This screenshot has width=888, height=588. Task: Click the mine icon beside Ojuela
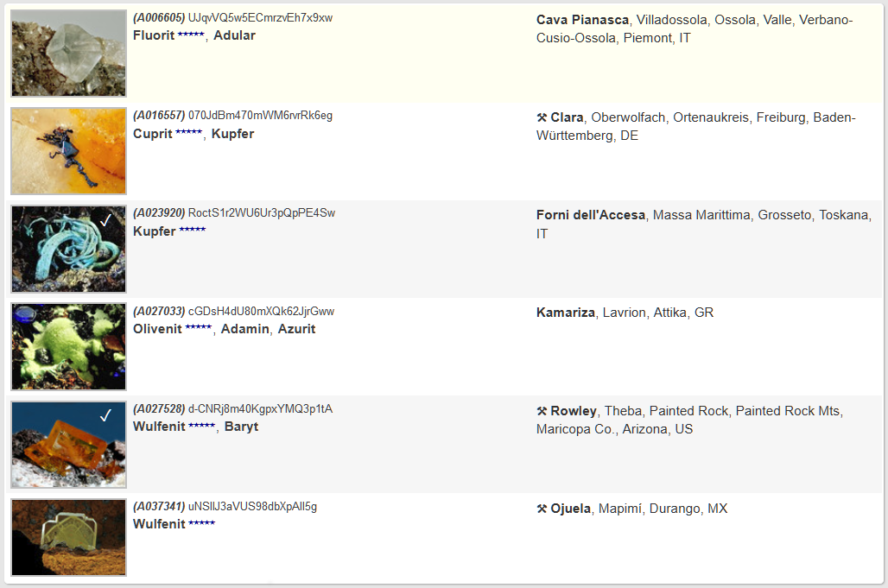542,509
